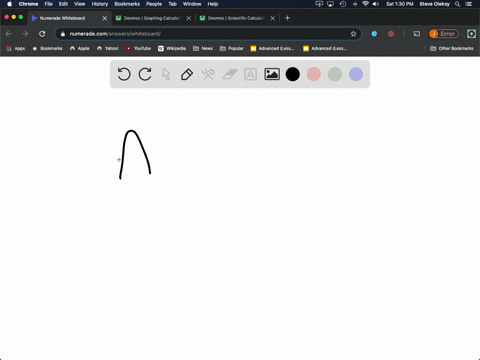
Task: Open the cast media icon
Action: pos(417,34)
